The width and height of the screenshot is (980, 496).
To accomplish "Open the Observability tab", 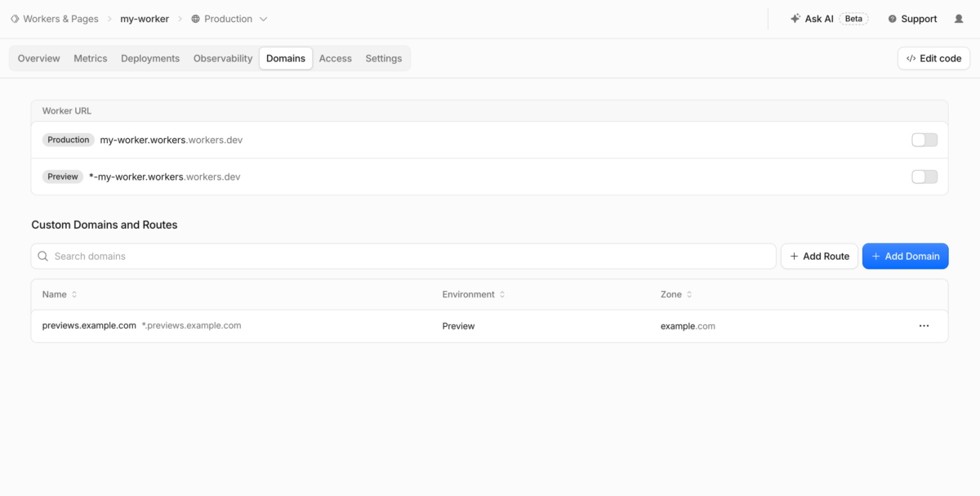I will tap(223, 59).
